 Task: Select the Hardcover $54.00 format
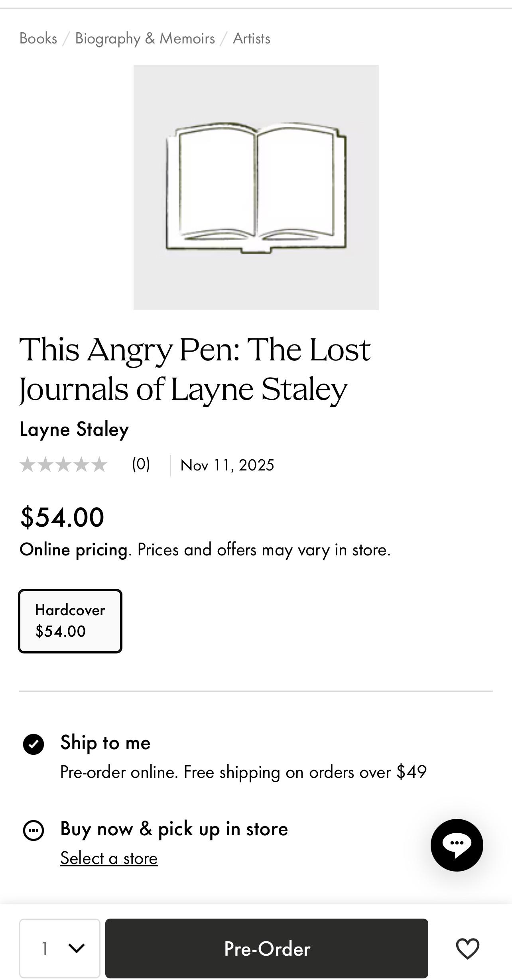coord(70,621)
